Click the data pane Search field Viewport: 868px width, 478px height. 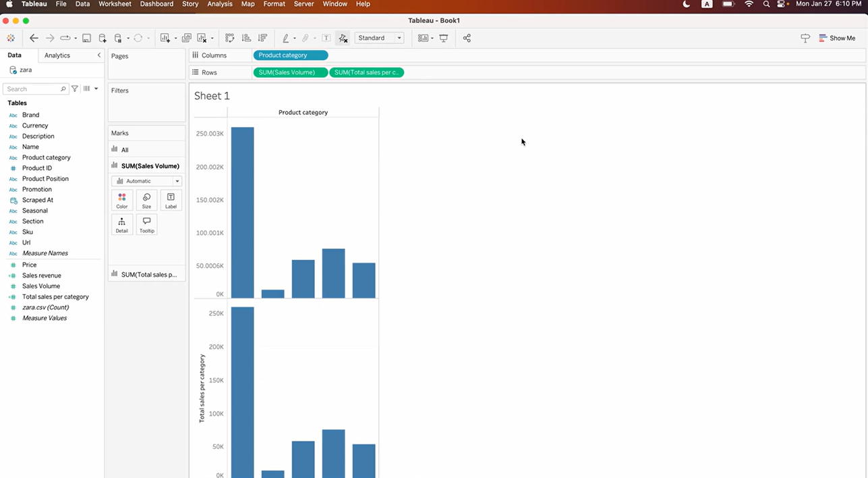pyautogui.click(x=35, y=88)
